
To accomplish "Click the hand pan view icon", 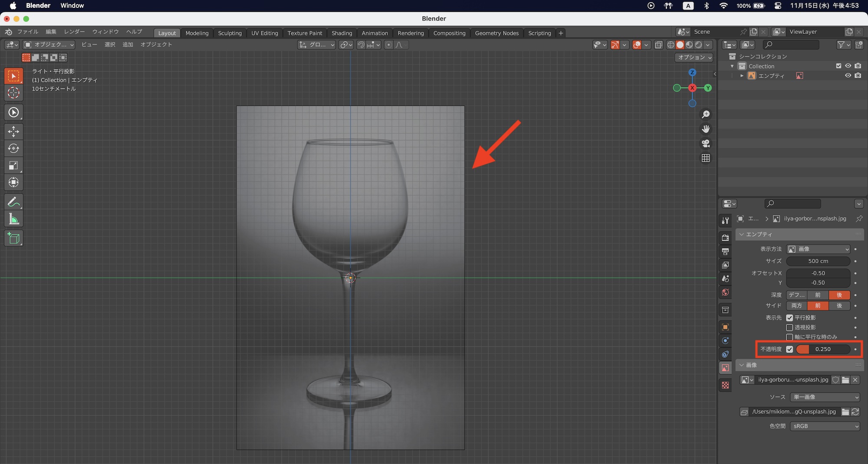I will click(x=706, y=129).
